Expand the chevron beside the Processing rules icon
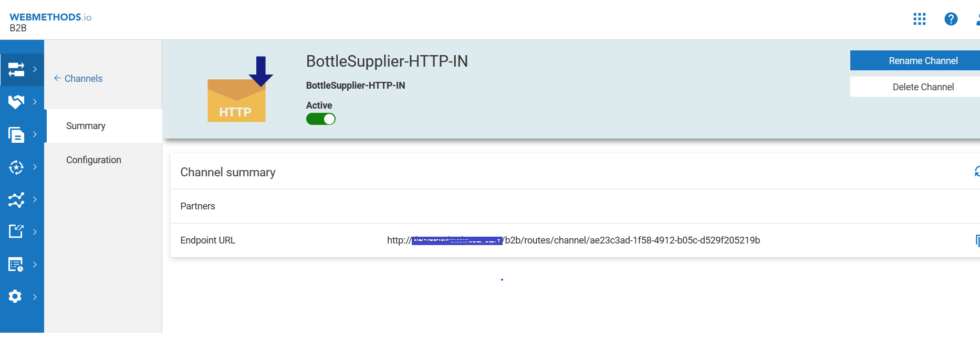This screenshot has height=339, width=980. [x=35, y=167]
